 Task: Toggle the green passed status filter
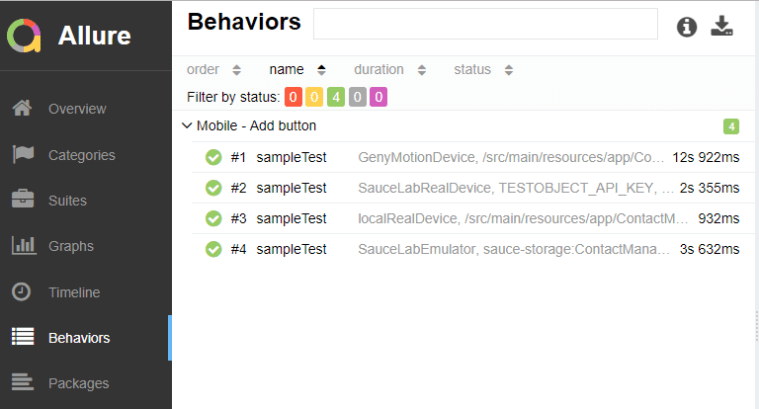[x=336, y=97]
